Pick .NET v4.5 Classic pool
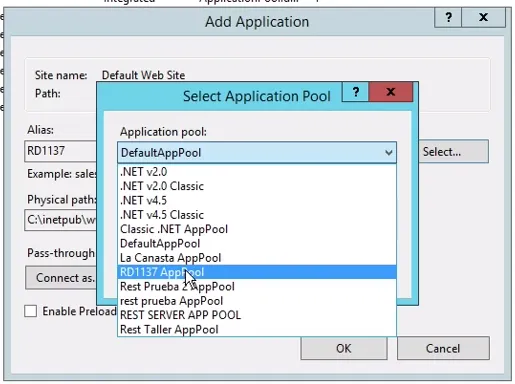515x384 pixels. (x=257, y=215)
